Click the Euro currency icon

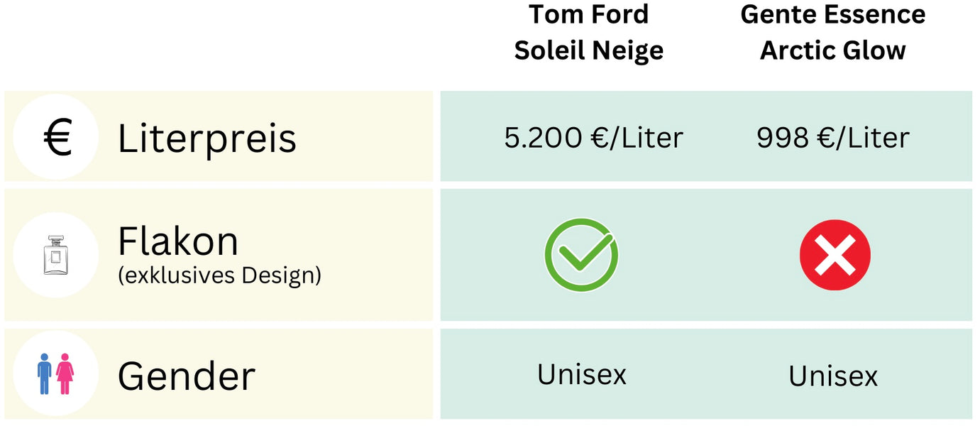click(57, 137)
